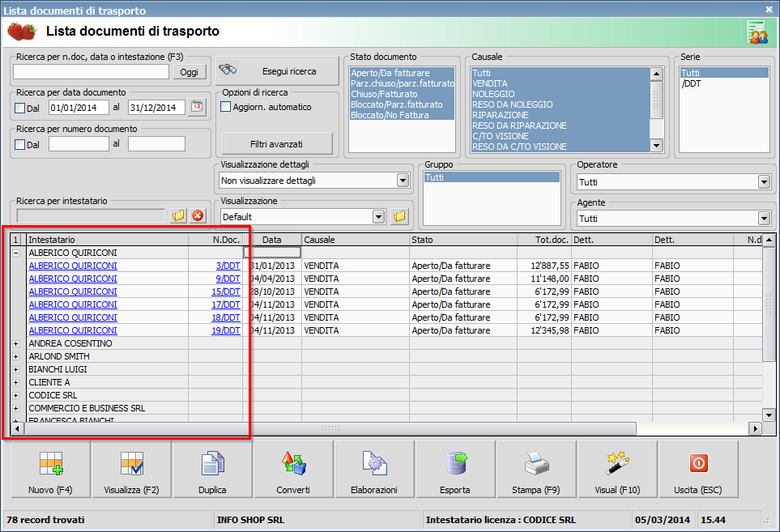Select Aperto/Da fatturare in the Stato documento list
Screen dimensions: 780x532
coord(402,73)
